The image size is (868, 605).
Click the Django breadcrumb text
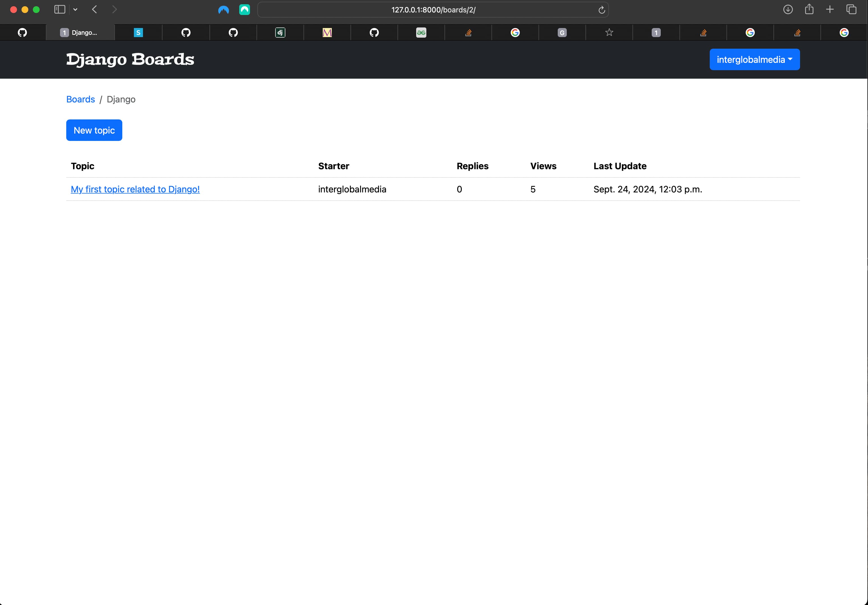(x=121, y=99)
